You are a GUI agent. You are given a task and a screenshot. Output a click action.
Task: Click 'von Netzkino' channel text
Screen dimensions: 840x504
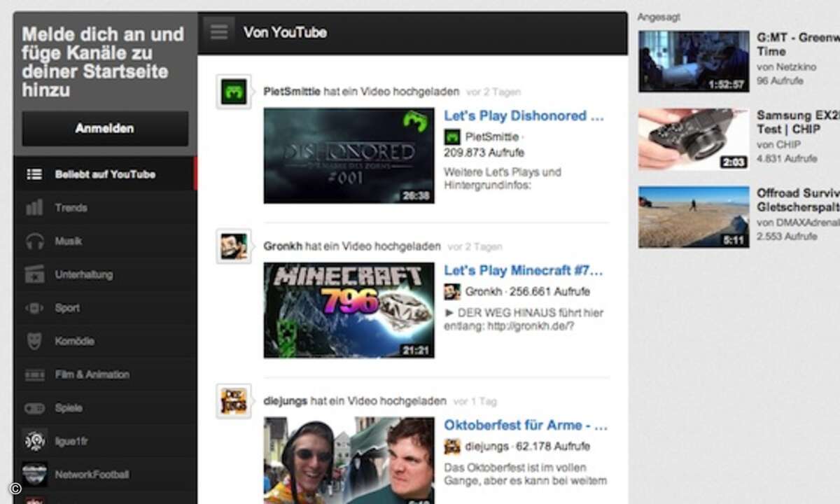point(786,67)
